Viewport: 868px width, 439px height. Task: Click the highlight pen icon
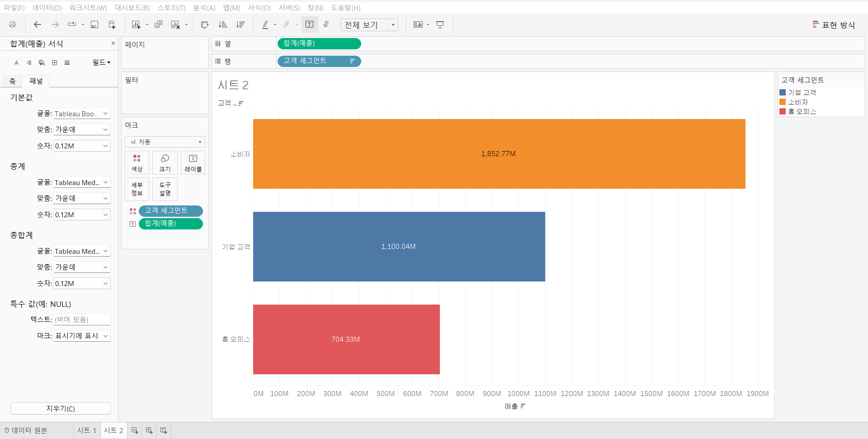click(265, 24)
